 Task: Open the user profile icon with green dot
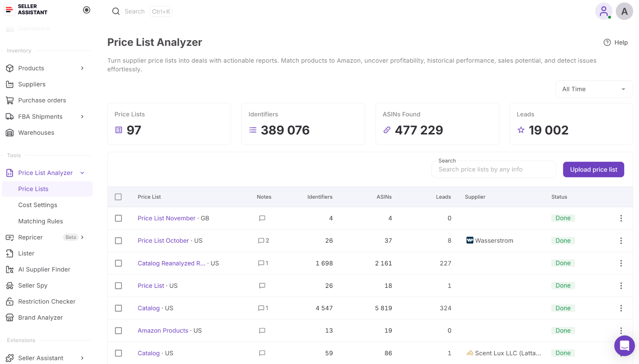click(604, 11)
